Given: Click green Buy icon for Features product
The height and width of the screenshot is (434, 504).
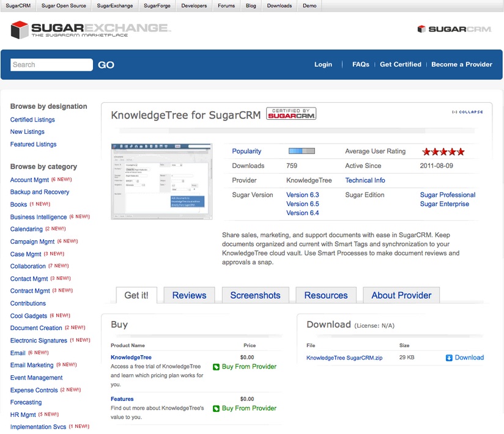Looking at the screenshot, I should pyautogui.click(x=216, y=408).
